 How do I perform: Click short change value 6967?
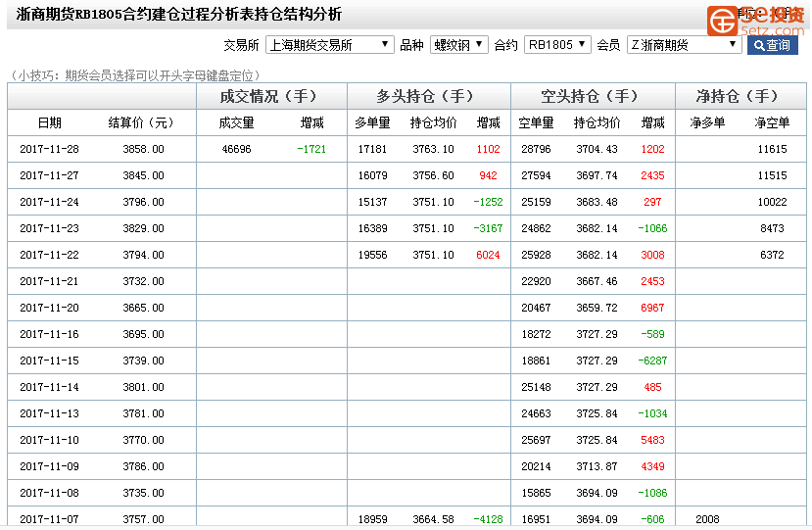click(652, 308)
